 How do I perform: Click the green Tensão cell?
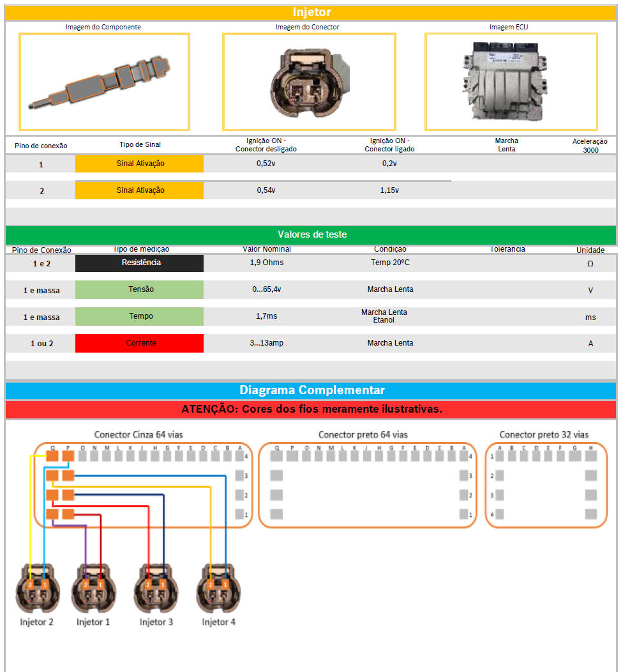tap(139, 289)
